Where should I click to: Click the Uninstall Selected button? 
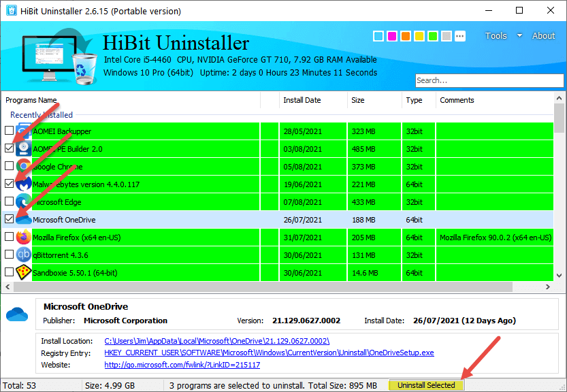coord(426,385)
